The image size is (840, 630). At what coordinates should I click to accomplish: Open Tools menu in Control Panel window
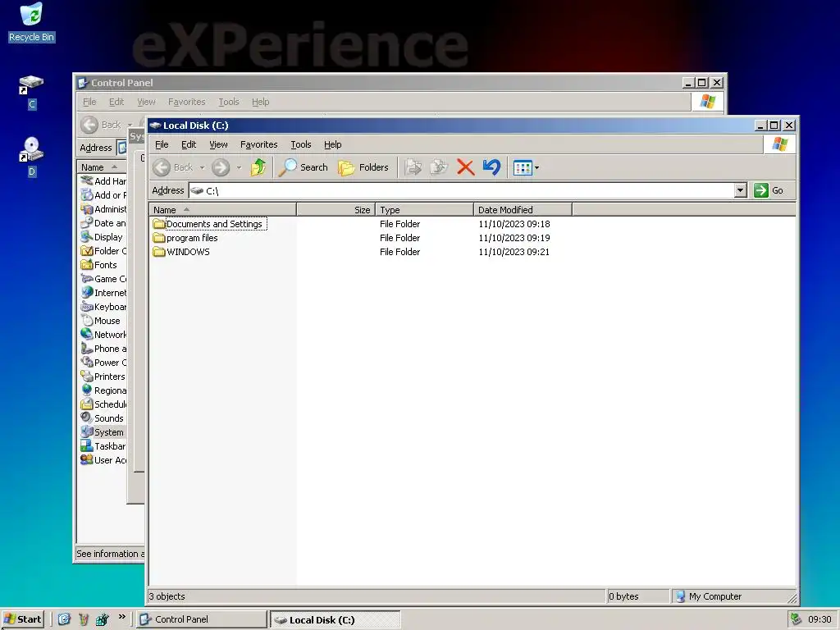229,102
